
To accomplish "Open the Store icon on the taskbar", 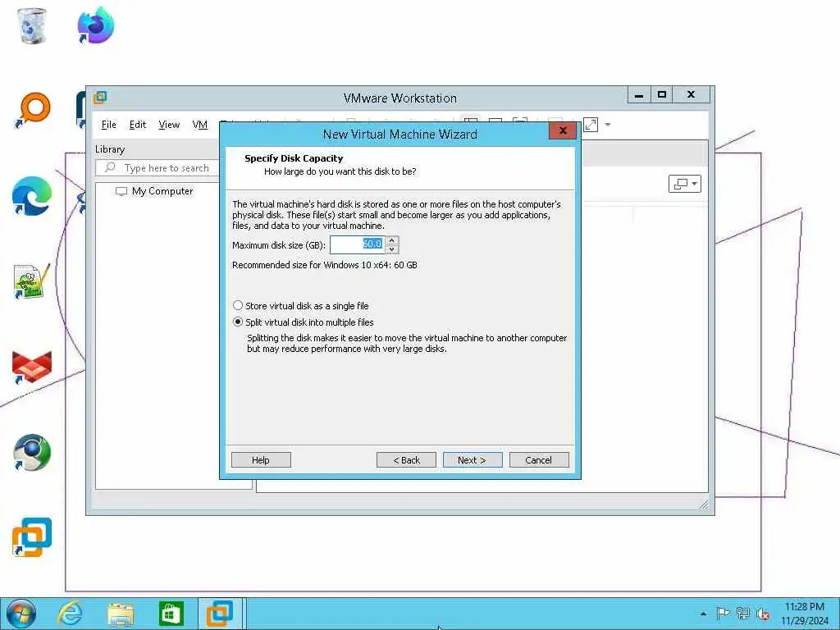I will [x=171, y=614].
